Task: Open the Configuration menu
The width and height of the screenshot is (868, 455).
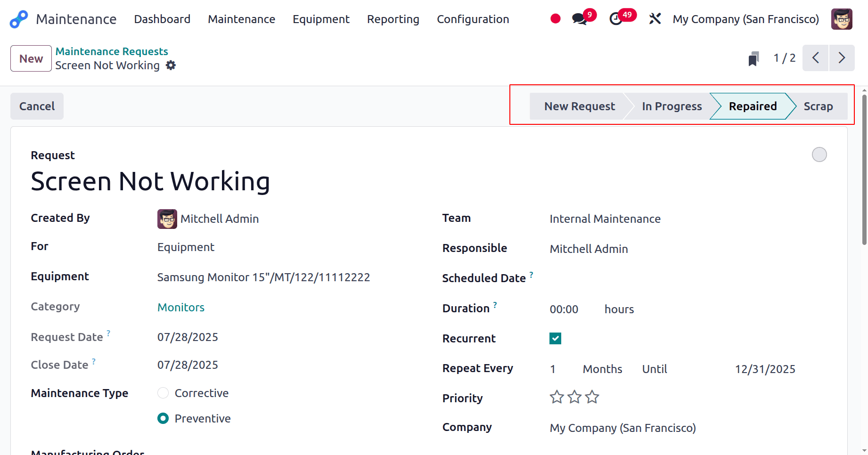Action: click(x=473, y=19)
